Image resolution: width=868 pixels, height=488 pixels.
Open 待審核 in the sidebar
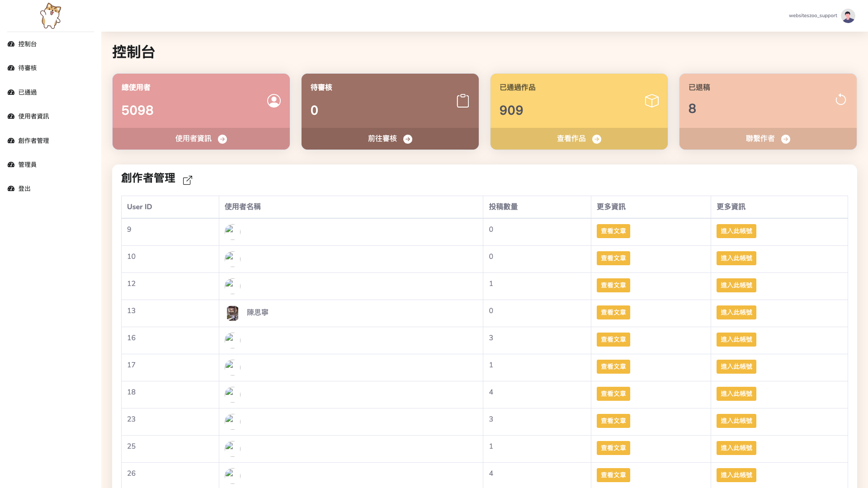pyautogui.click(x=27, y=68)
